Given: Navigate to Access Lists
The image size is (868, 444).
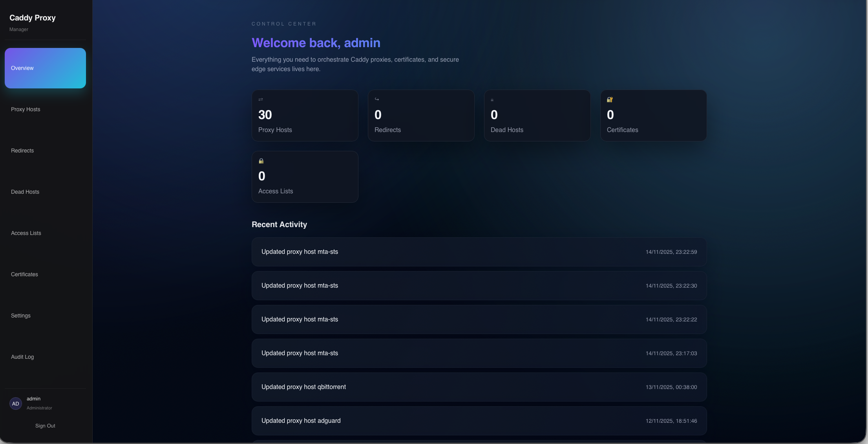Looking at the screenshot, I should pos(26,233).
